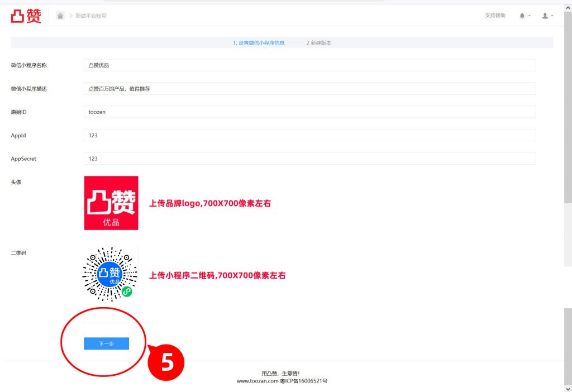Viewport: 572px width, 392px height.
Task: Click the scrollbar up arrow
Action: (568, 8)
